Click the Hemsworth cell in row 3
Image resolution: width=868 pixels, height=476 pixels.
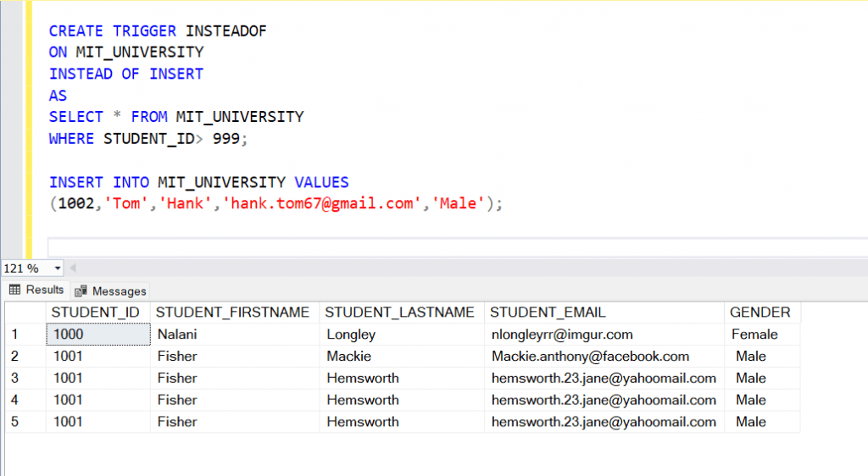[401, 378]
